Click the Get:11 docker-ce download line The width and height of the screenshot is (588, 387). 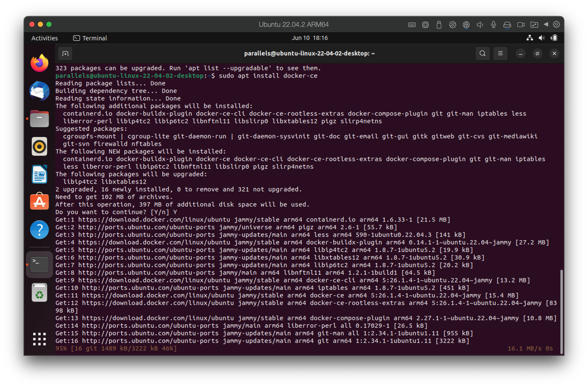[x=287, y=295]
